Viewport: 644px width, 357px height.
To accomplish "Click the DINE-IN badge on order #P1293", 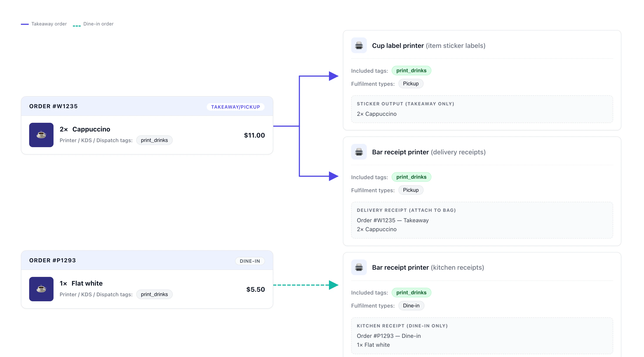I will pyautogui.click(x=250, y=261).
